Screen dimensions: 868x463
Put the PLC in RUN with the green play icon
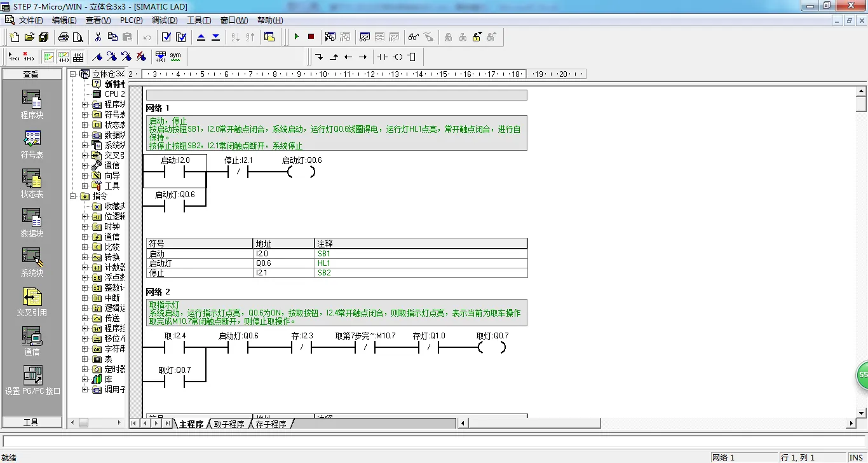click(x=296, y=37)
